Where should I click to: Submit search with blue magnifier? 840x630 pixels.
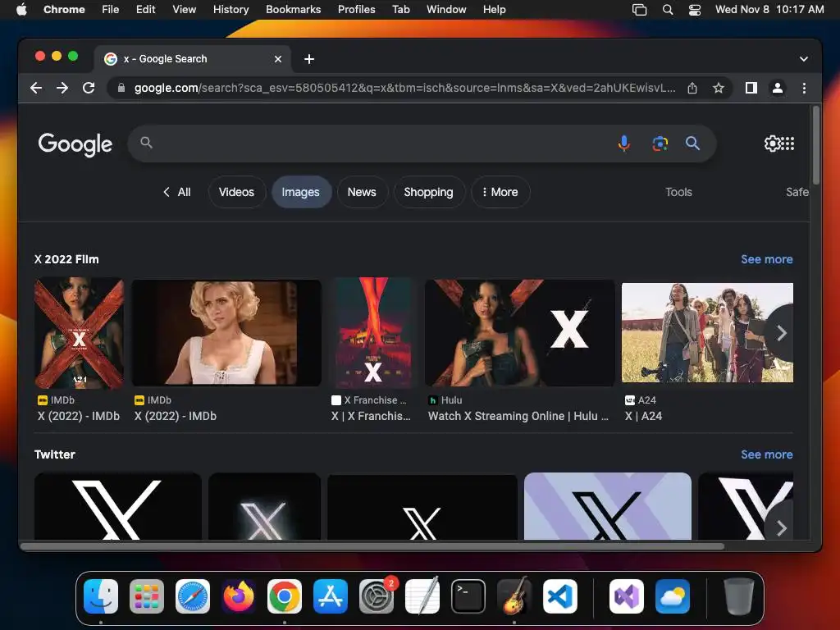pos(692,143)
